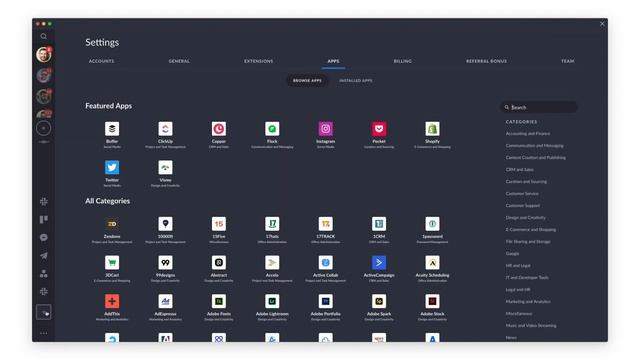640x360 pixels.
Task: Open the Adobe Stock app icon
Action: tap(432, 301)
